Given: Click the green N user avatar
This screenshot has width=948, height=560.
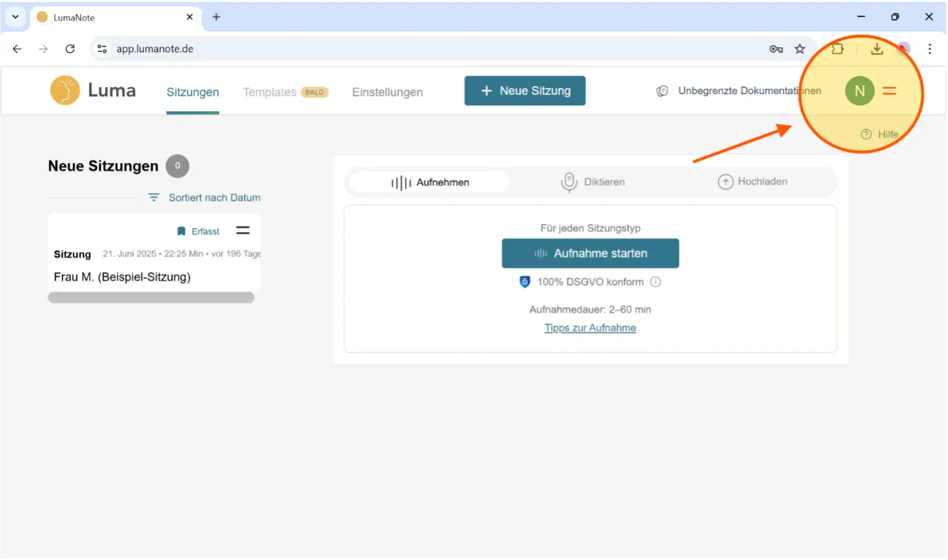Looking at the screenshot, I should click(x=859, y=91).
